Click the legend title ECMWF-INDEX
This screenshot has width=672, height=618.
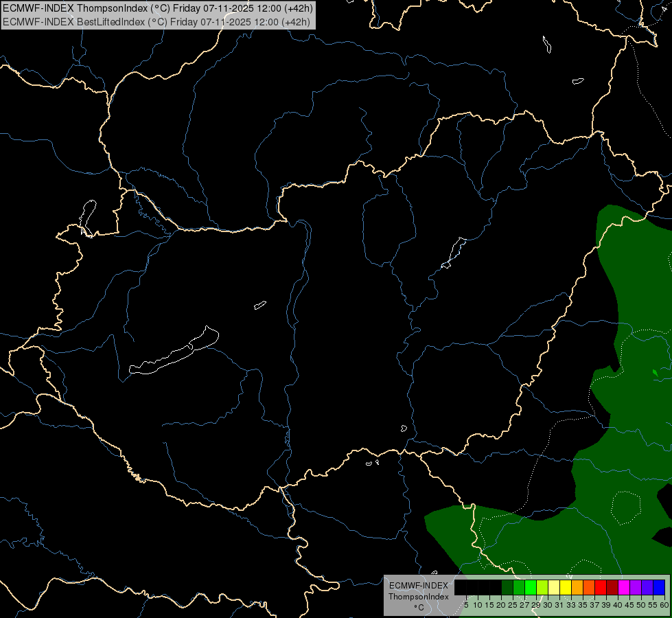point(418,586)
